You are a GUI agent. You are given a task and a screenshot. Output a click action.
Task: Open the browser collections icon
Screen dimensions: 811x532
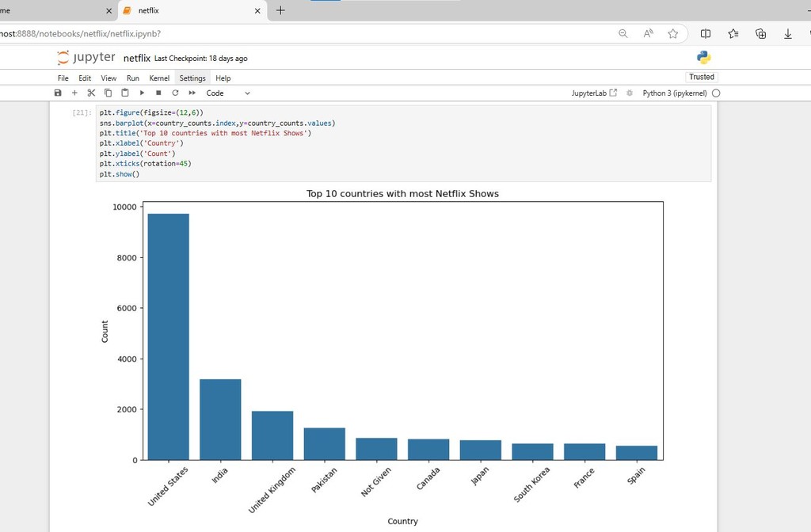click(760, 33)
